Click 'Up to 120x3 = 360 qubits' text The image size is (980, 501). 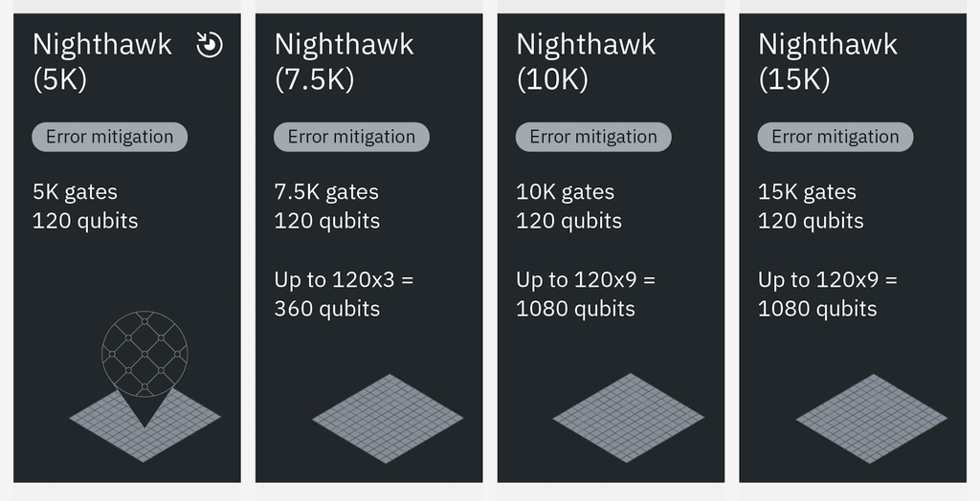(345, 294)
